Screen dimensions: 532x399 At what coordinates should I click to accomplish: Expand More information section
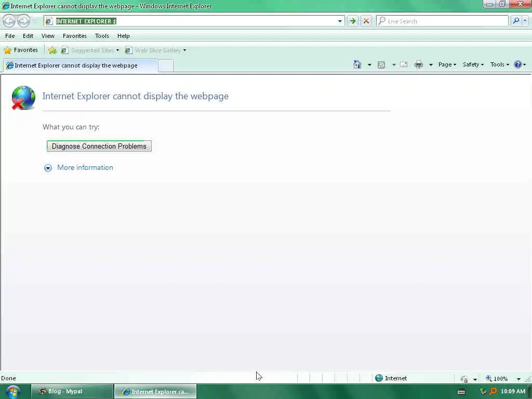coord(48,168)
